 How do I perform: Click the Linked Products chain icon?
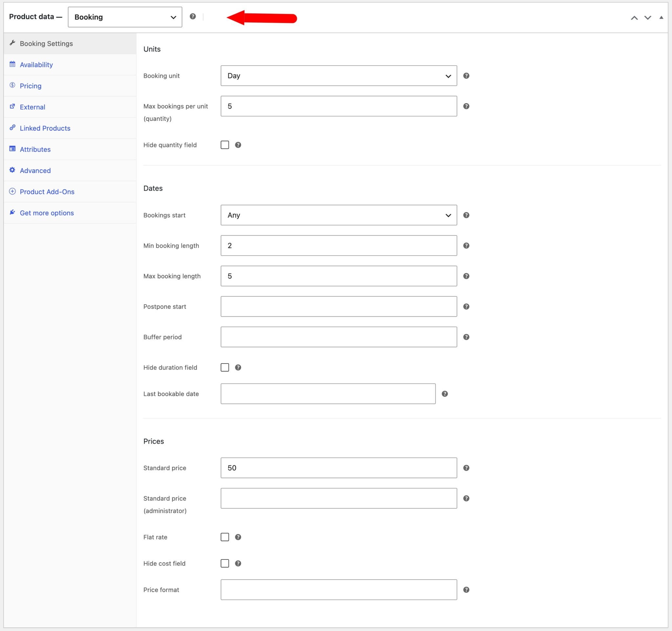12,128
